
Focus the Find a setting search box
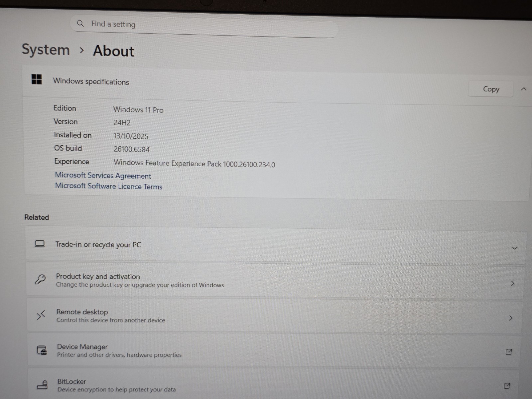click(x=204, y=26)
